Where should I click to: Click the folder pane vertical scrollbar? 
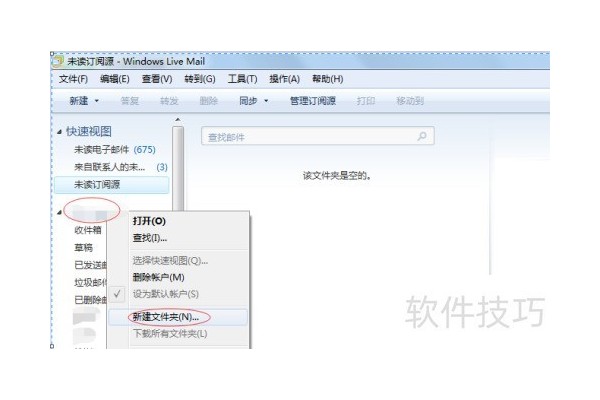click(178, 168)
